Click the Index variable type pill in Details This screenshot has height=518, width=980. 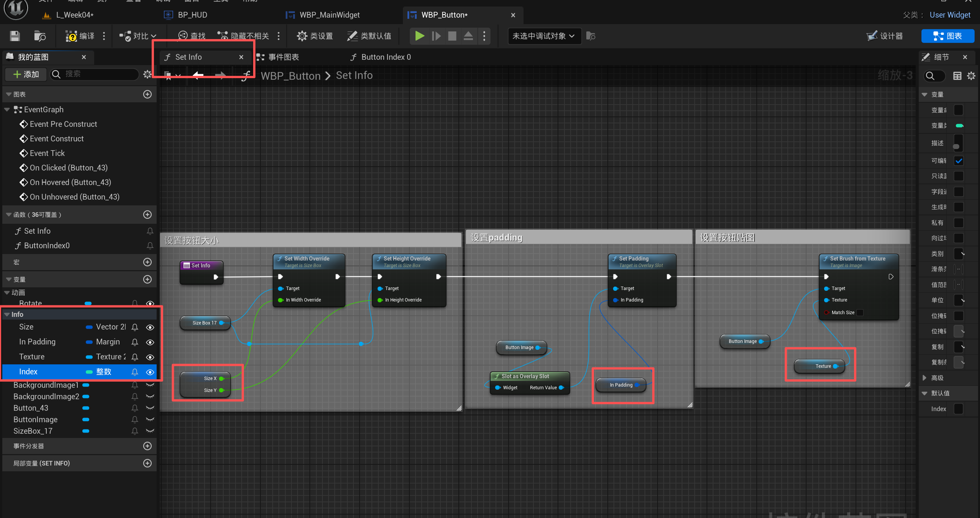coord(959,125)
